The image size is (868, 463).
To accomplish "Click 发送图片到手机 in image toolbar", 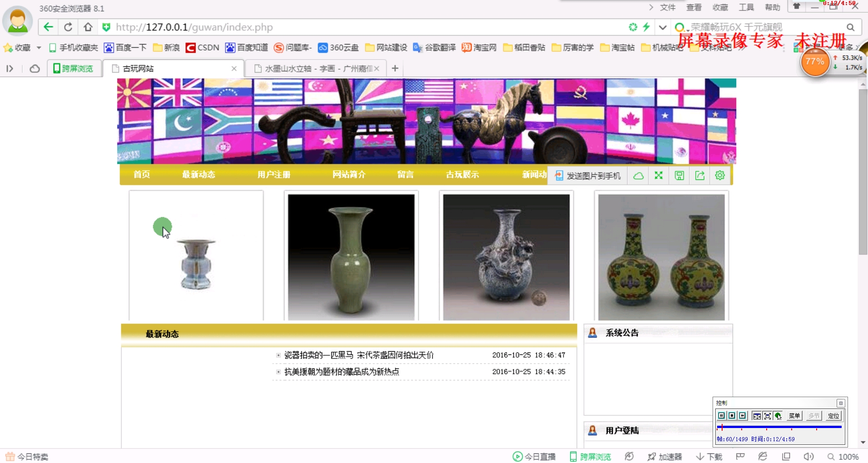I will point(588,176).
